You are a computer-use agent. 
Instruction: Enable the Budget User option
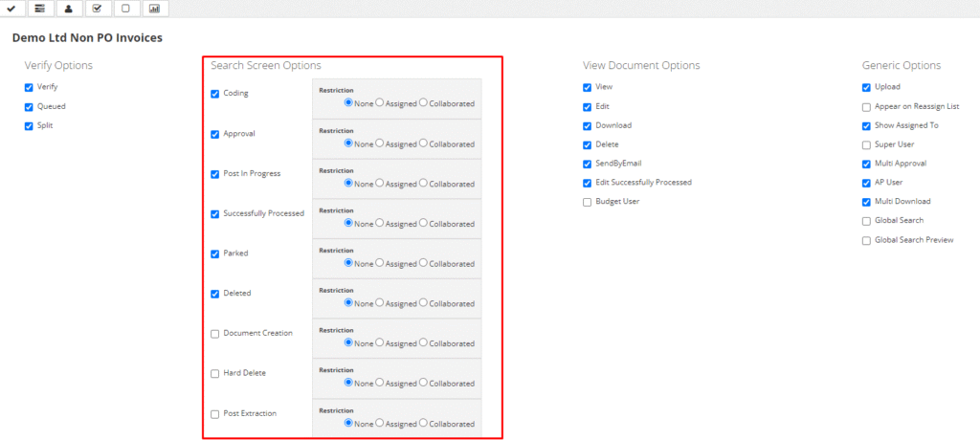(587, 202)
